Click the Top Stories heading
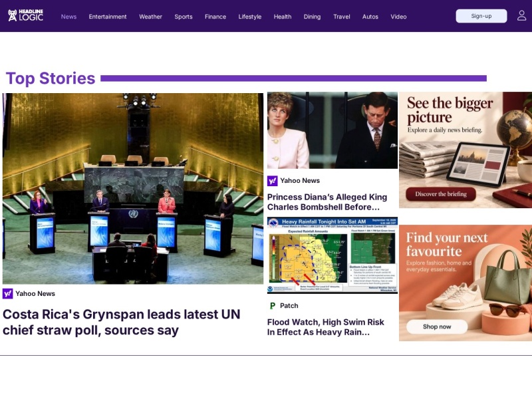The height and width of the screenshot is (399, 532). pyautogui.click(x=51, y=78)
